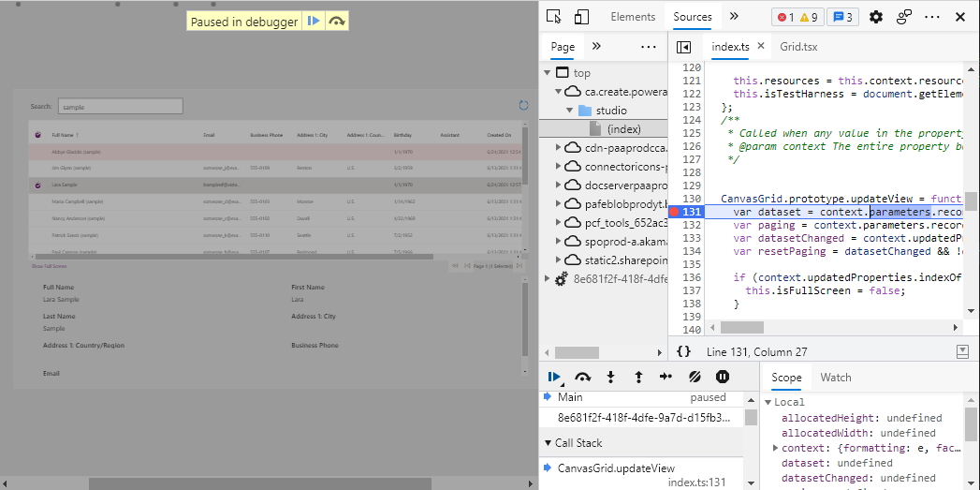The image size is (980, 490).
Task: Collapse the ca.create.powerapps domain node
Action: pos(559,92)
